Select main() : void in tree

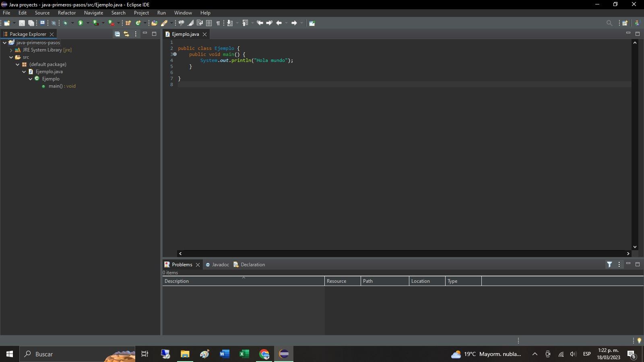coord(62,86)
